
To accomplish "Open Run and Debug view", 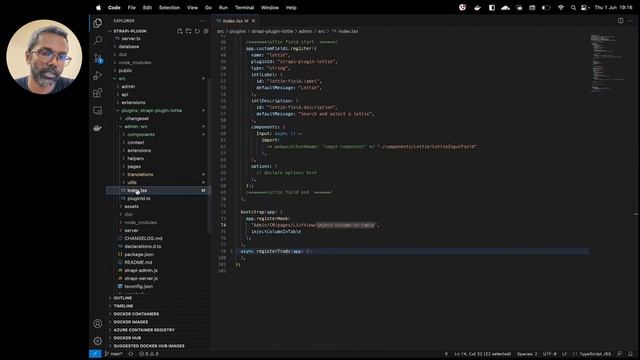I will [98, 76].
